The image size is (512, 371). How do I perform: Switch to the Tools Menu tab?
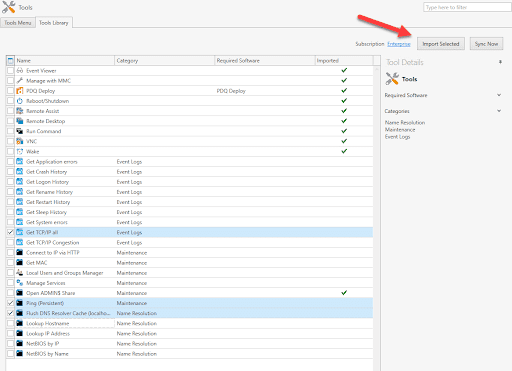pyautogui.click(x=18, y=23)
